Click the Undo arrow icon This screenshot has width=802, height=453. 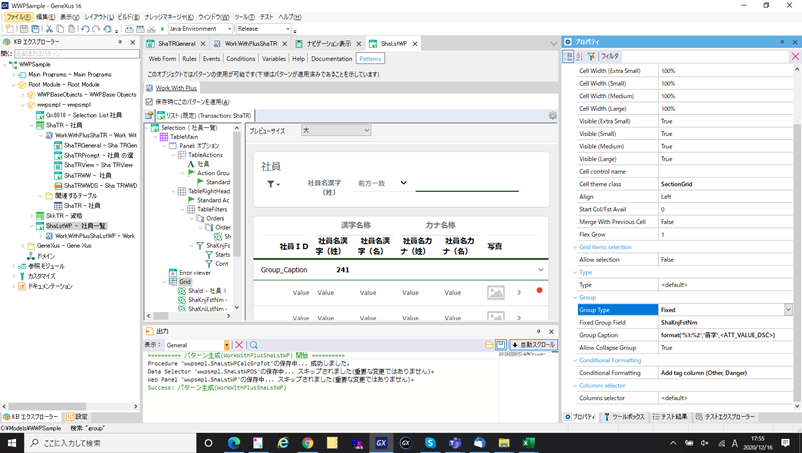(x=85, y=29)
